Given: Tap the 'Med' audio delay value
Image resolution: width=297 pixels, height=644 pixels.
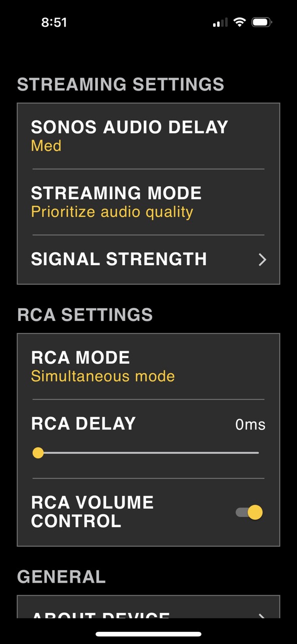Looking at the screenshot, I should 46,146.
